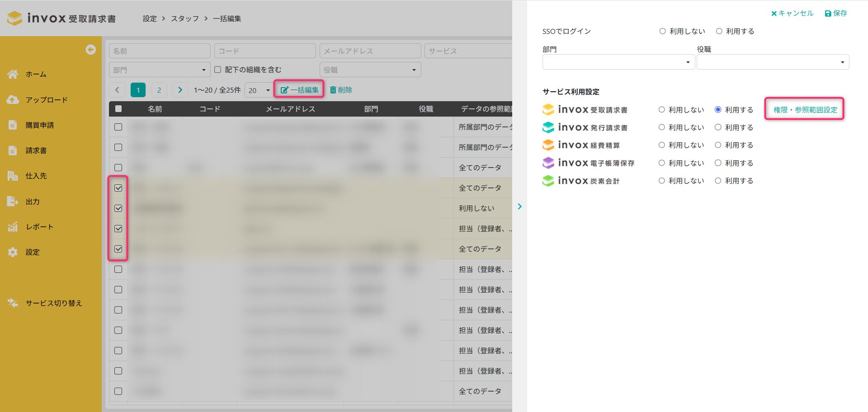Open the 部門 dropdown in edit panel
The width and height of the screenshot is (868, 412).
tap(619, 62)
